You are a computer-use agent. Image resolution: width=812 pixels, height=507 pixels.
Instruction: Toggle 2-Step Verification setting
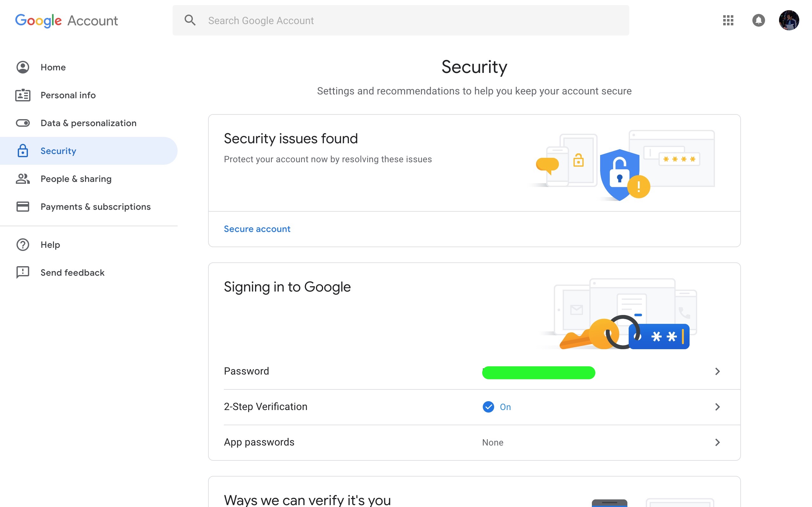click(265, 407)
